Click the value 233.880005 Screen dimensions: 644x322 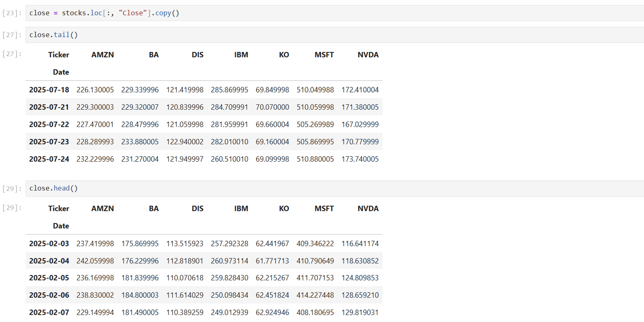[140, 142]
